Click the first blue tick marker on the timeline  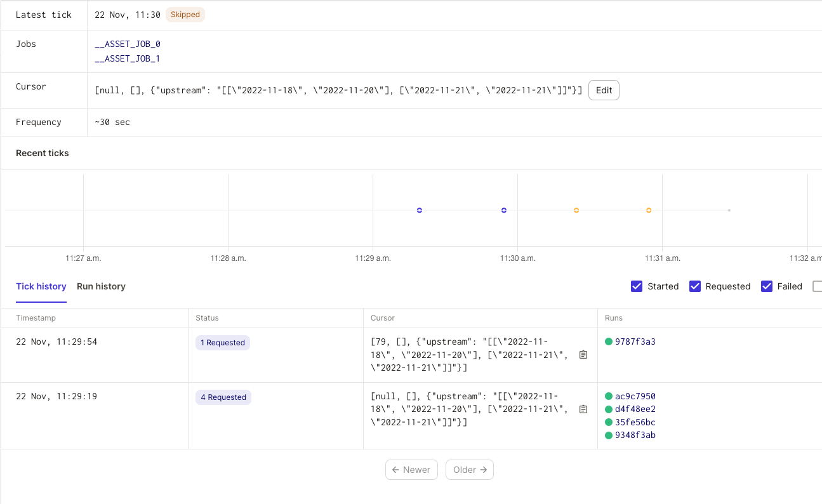click(420, 210)
